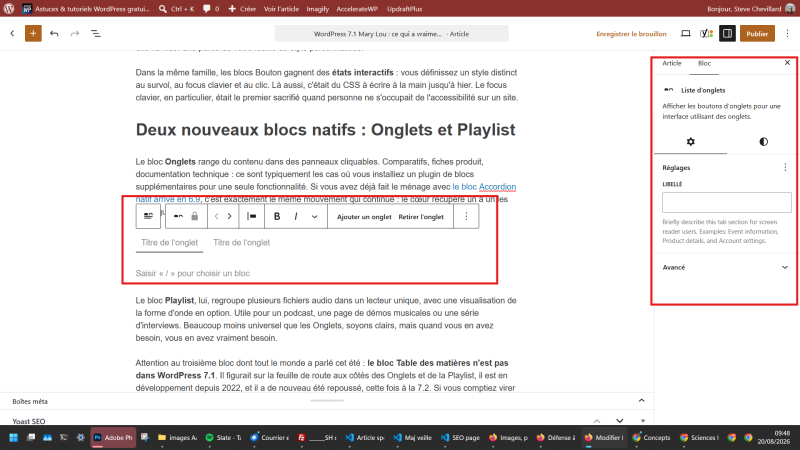The height and width of the screenshot is (450, 800).
Task: Open the Créer menu
Action: click(x=242, y=9)
